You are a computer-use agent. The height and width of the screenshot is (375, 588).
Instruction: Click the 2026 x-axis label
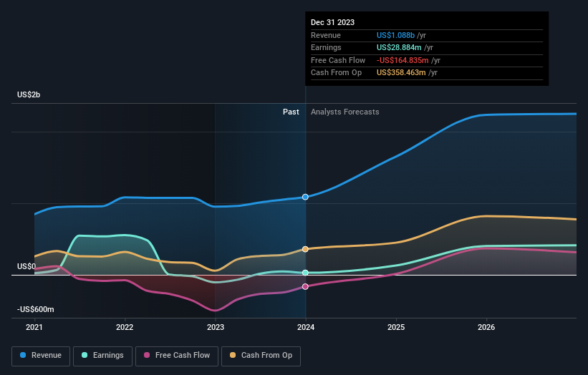pyautogui.click(x=486, y=328)
